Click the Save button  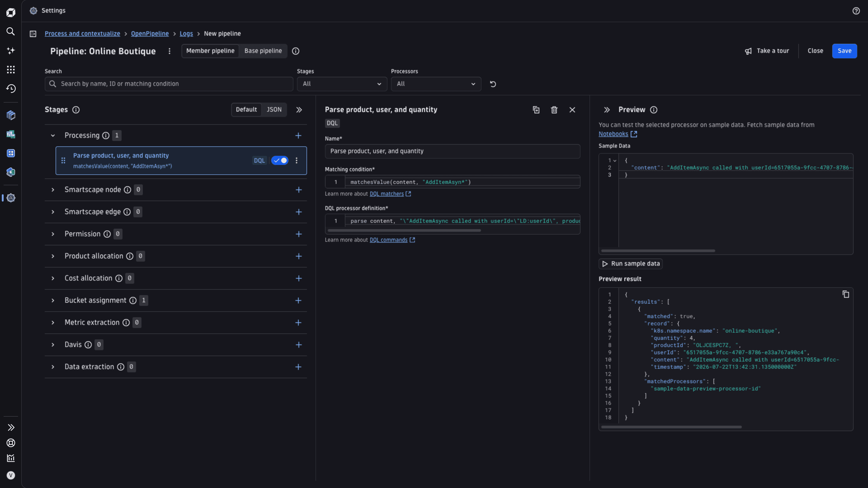[x=844, y=51]
